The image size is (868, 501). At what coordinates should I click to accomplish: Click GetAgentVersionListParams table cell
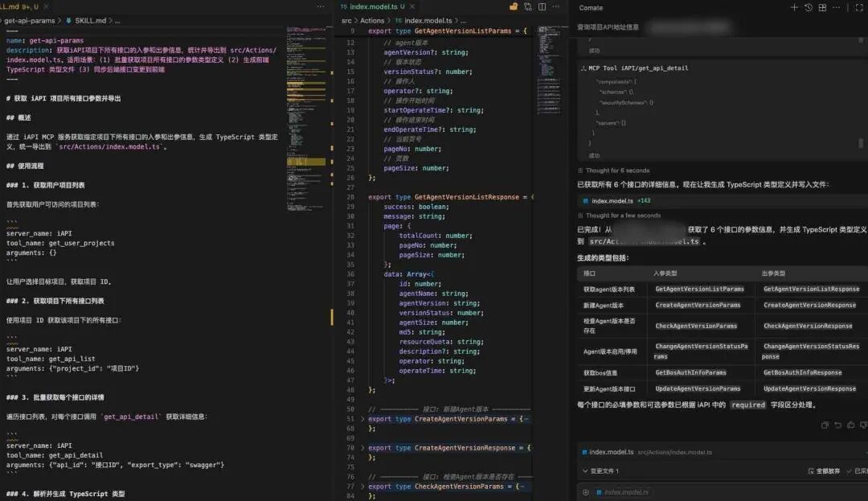(x=700, y=289)
